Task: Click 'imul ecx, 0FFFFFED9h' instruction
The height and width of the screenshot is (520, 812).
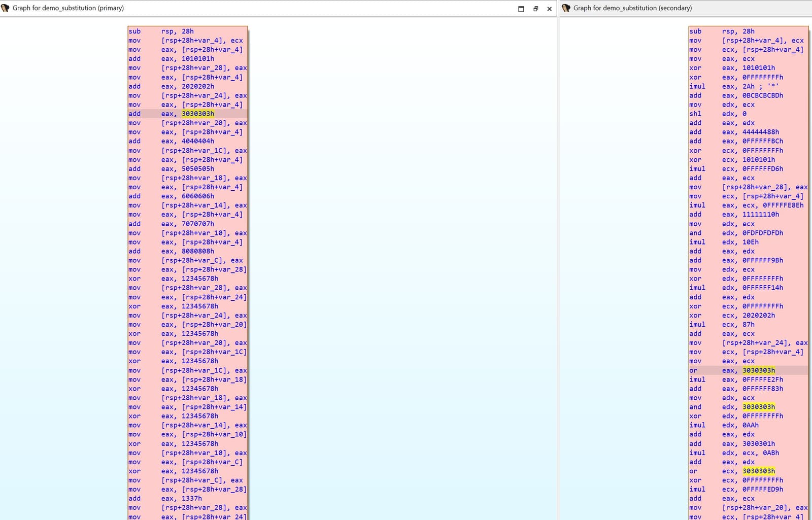Action: click(736, 490)
